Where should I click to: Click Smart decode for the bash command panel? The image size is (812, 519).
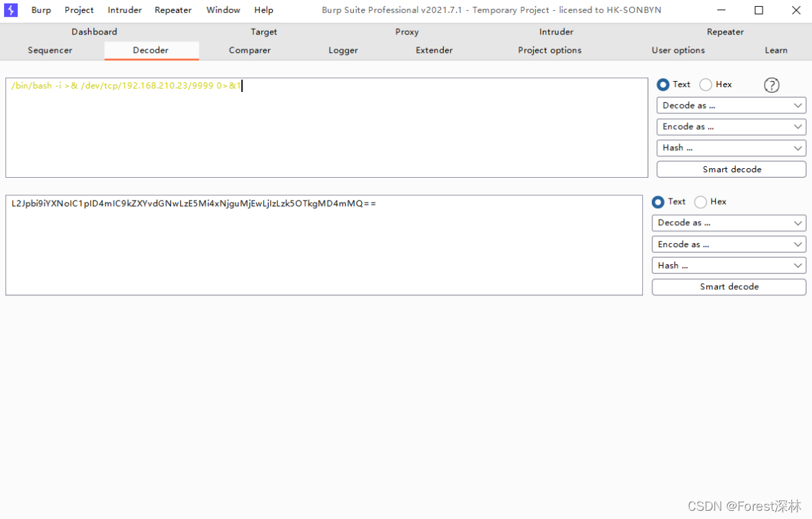pyautogui.click(x=731, y=169)
